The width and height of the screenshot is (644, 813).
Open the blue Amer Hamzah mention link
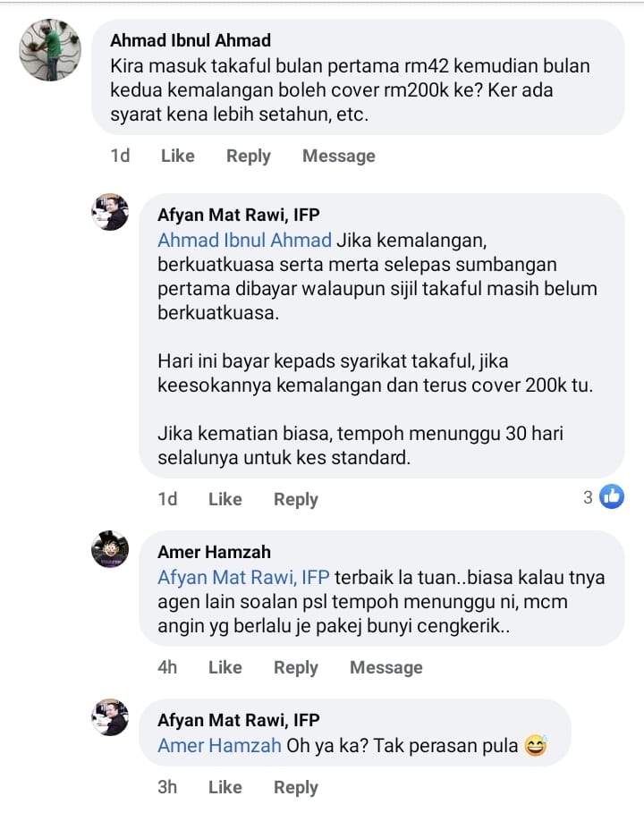[x=219, y=745]
